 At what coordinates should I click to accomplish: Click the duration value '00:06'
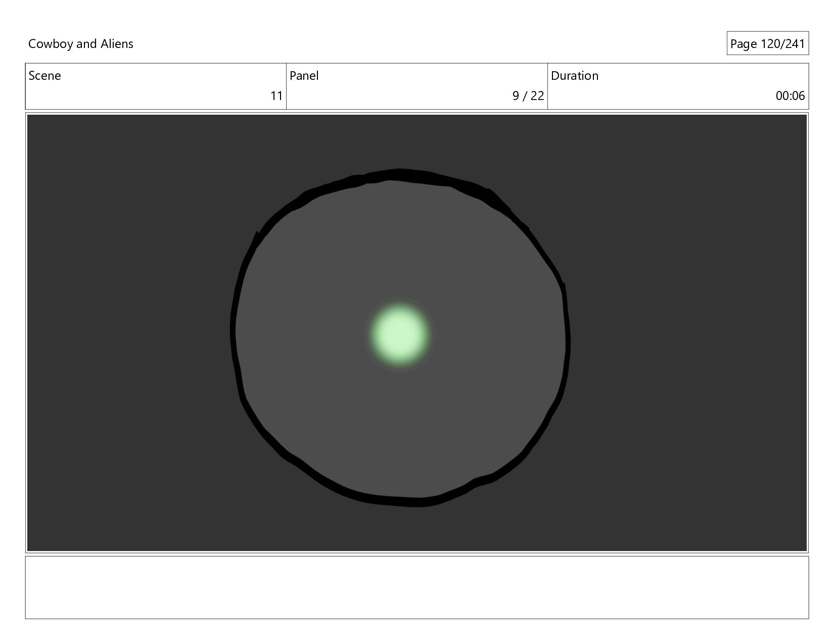point(790,96)
